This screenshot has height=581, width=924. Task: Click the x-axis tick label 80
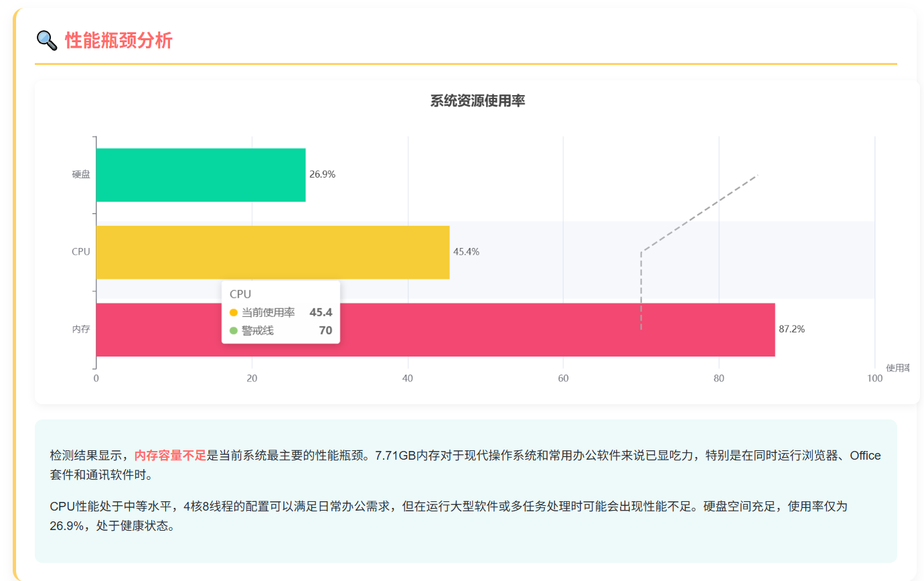pyautogui.click(x=719, y=379)
